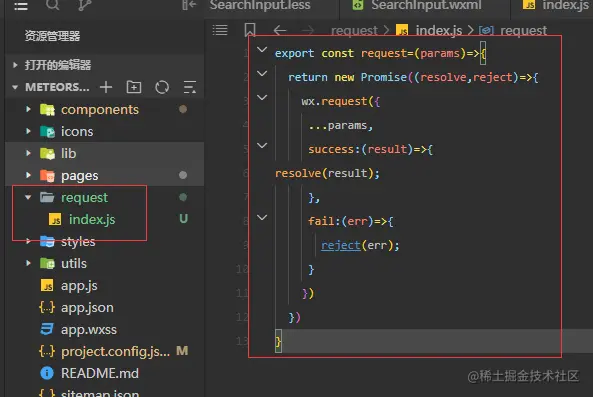Fold the return new Promise code block
This screenshot has height=397, width=593.
click(x=262, y=73)
